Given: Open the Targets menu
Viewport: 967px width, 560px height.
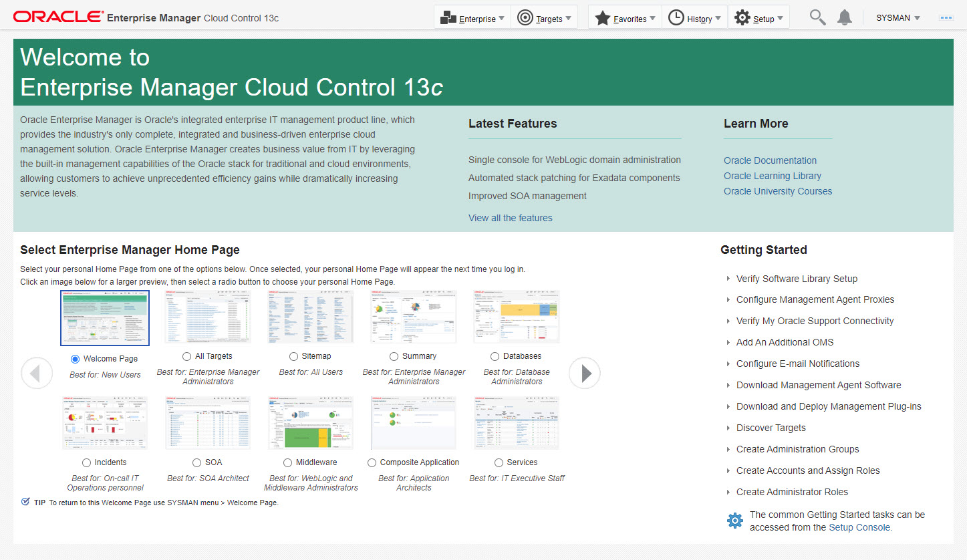Looking at the screenshot, I should (x=544, y=18).
